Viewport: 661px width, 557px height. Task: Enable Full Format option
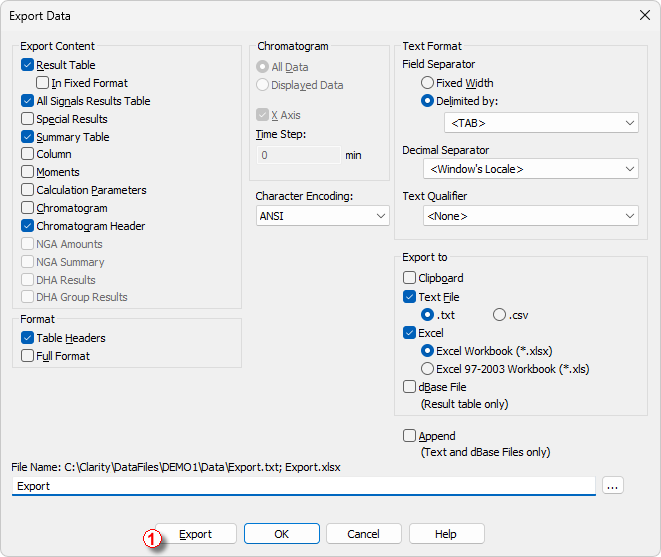tap(27, 356)
